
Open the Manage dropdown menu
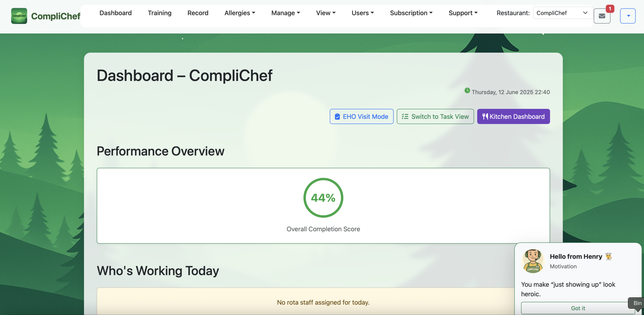click(286, 13)
